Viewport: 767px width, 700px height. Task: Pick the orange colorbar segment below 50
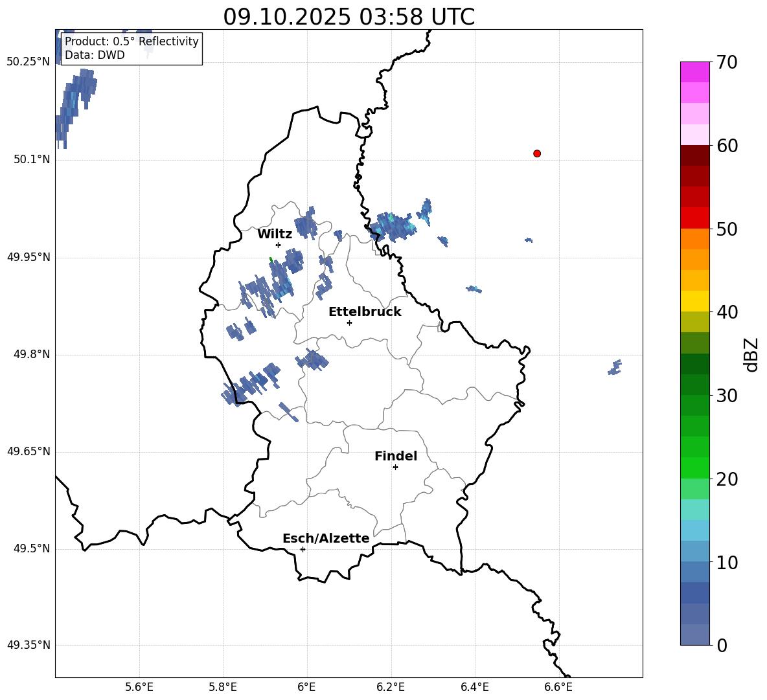[694, 239]
